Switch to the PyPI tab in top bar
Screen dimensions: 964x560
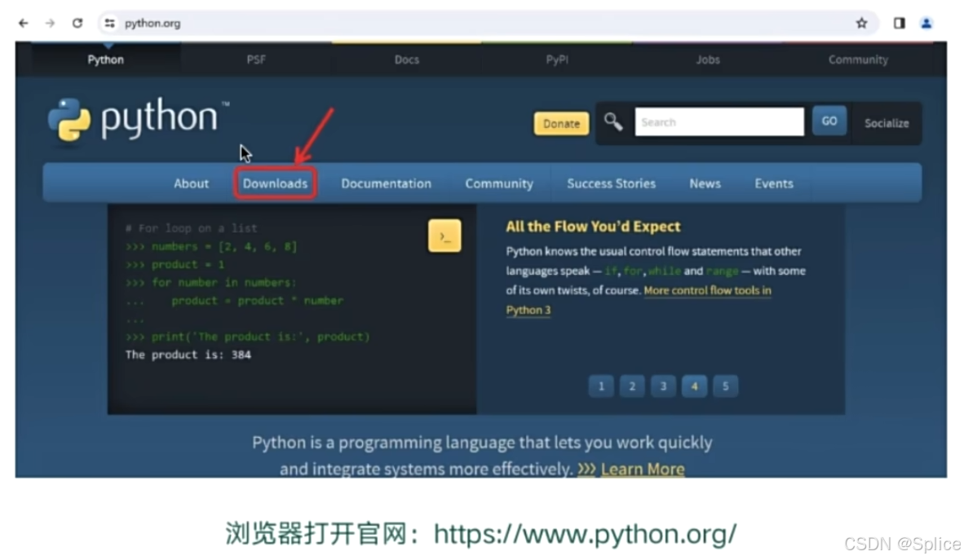click(x=557, y=59)
